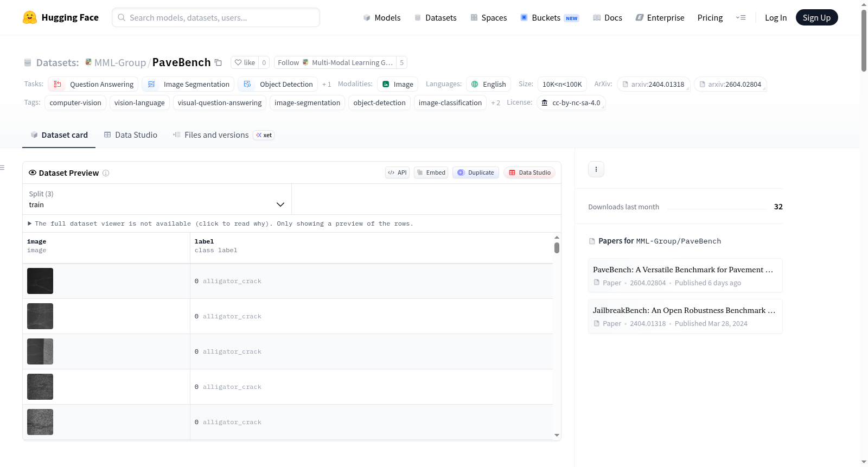Open Data Studio from preview header
868x467 pixels.
[x=529, y=172]
